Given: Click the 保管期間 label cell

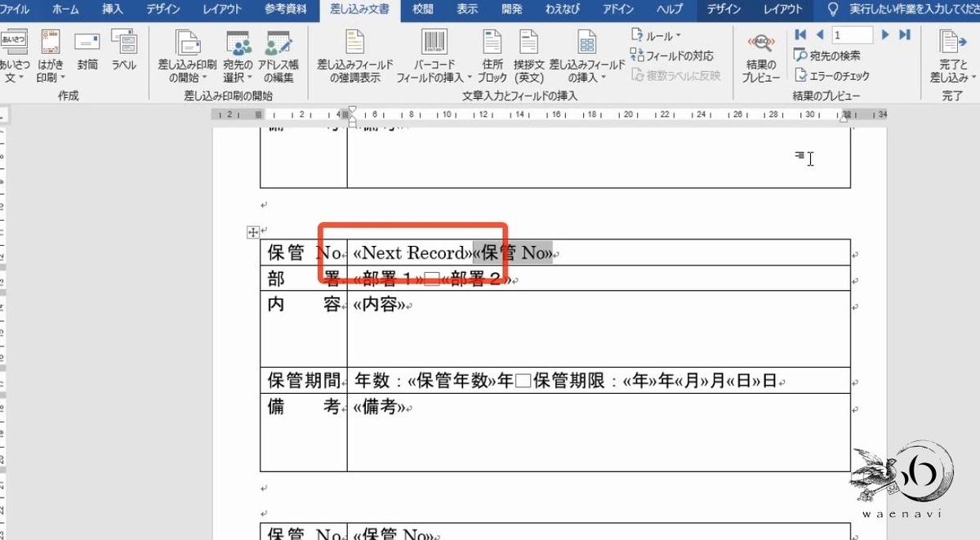Looking at the screenshot, I should 304,381.
